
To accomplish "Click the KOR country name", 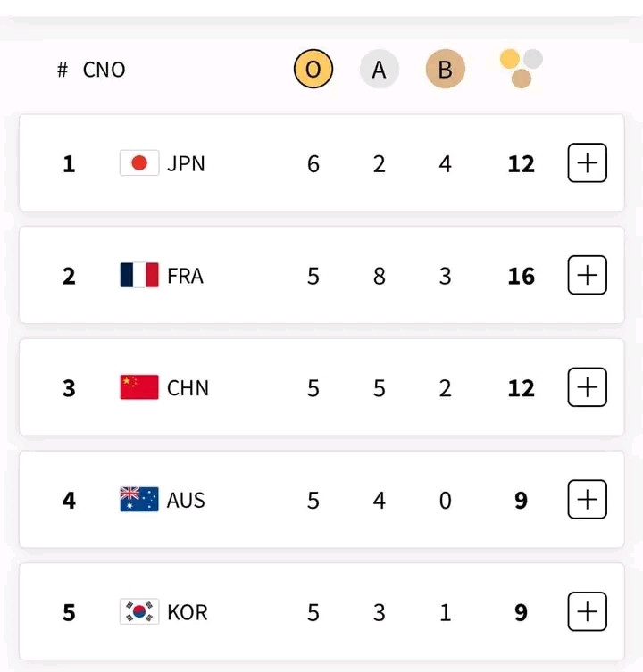I will [187, 612].
